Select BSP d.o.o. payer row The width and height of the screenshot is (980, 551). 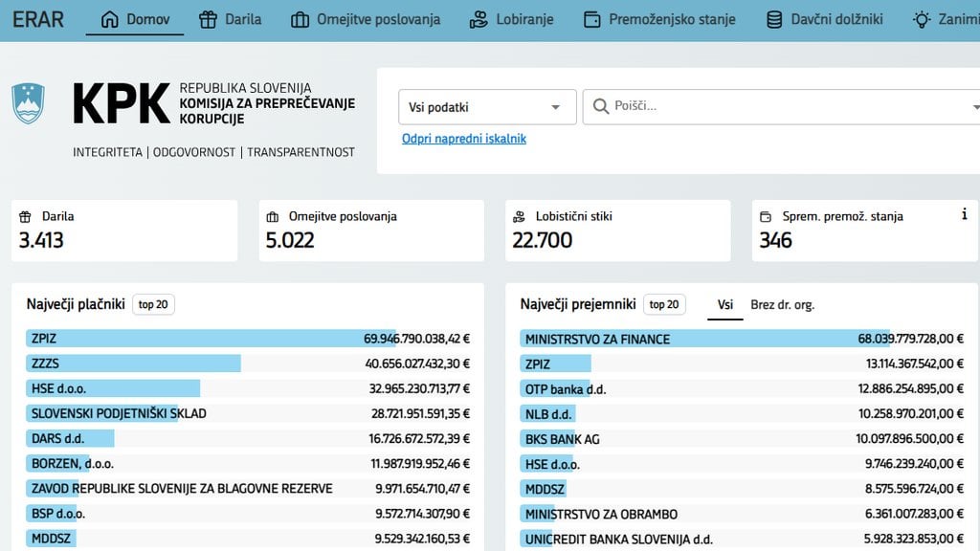[248, 514]
